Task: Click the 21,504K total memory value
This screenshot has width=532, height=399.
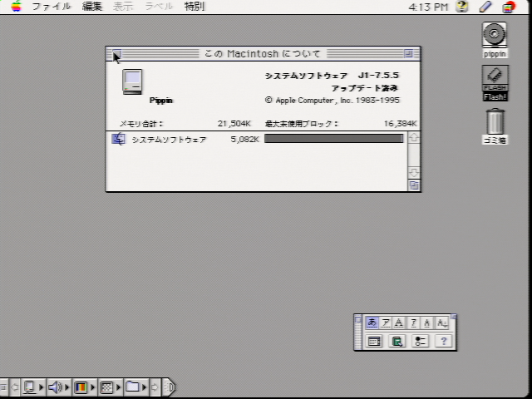Action: tap(234, 124)
